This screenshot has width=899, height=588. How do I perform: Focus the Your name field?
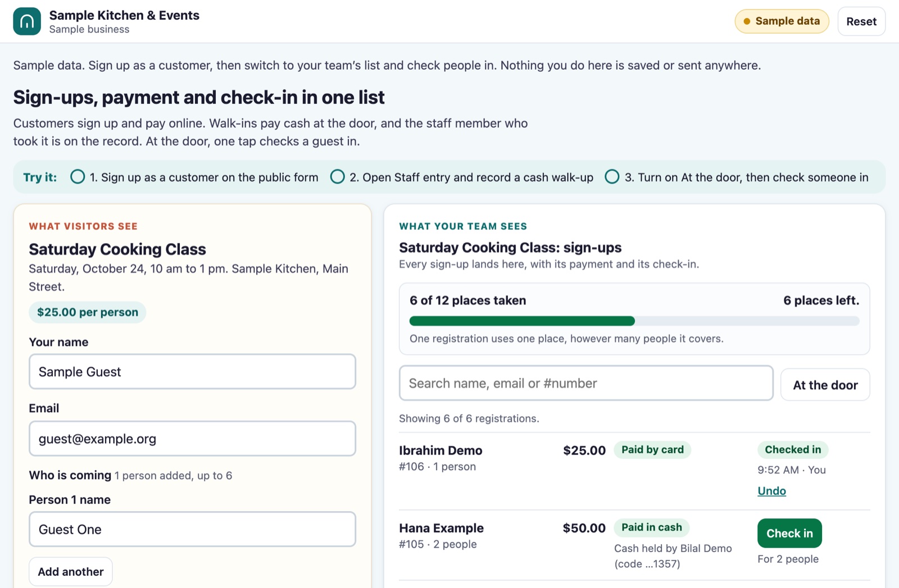[192, 372]
